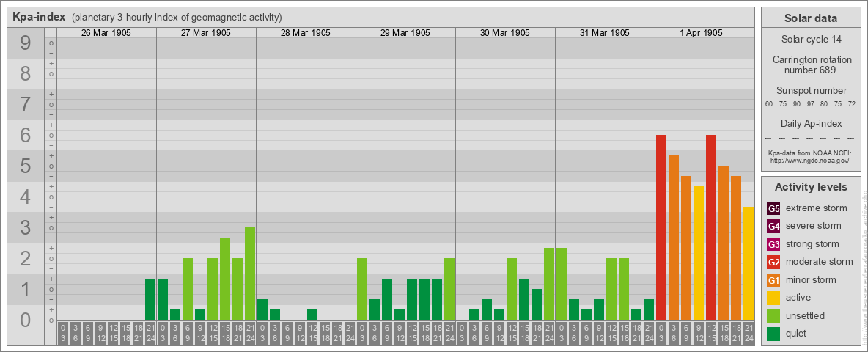This screenshot has width=868, height=352.
Task: Click the G4 severe storm badge
Action: [x=773, y=226]
